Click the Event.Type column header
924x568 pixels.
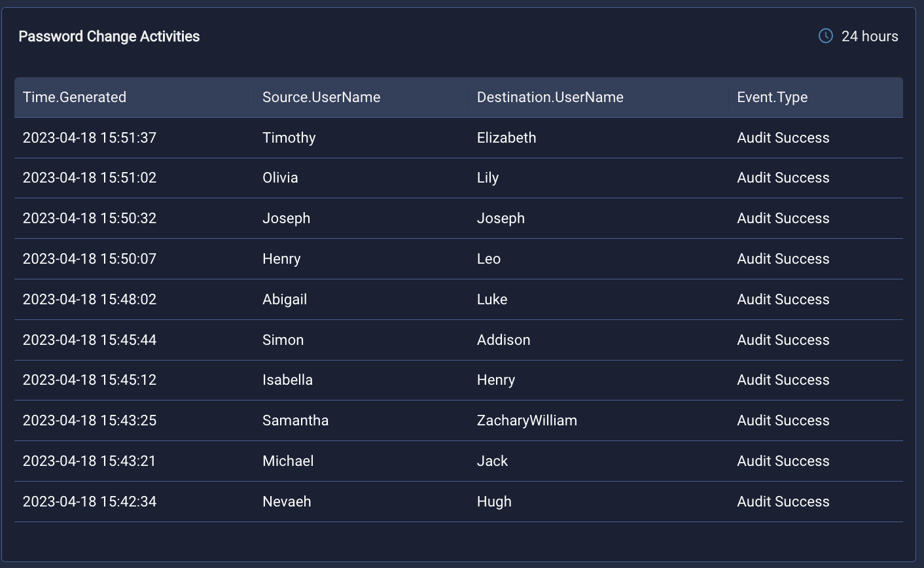pos(772,98)
